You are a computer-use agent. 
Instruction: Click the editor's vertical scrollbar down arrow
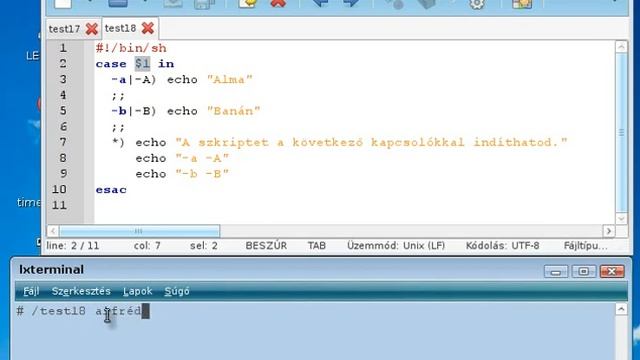(621, 218)
